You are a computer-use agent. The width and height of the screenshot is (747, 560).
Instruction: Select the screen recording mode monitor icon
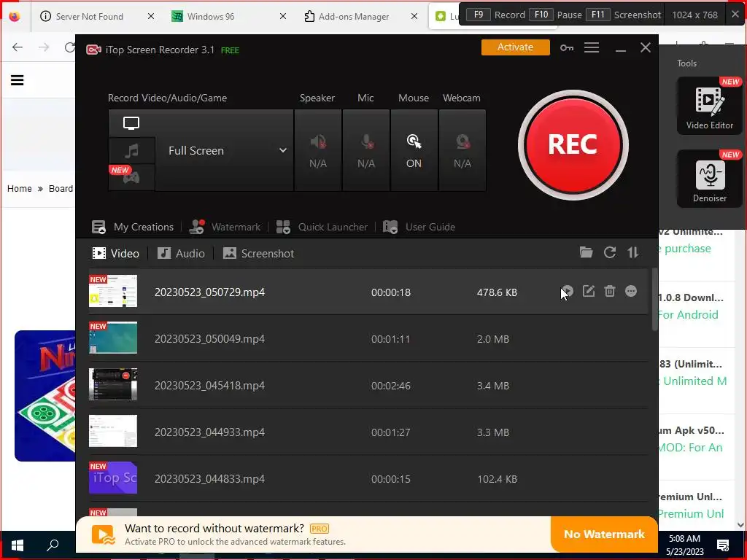click(x=131, y=123)
